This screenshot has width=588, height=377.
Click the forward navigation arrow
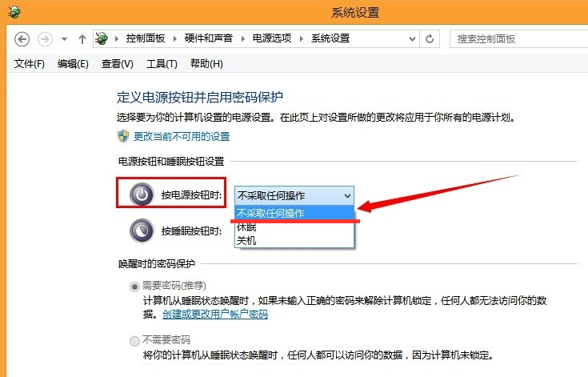pos(46,38)
